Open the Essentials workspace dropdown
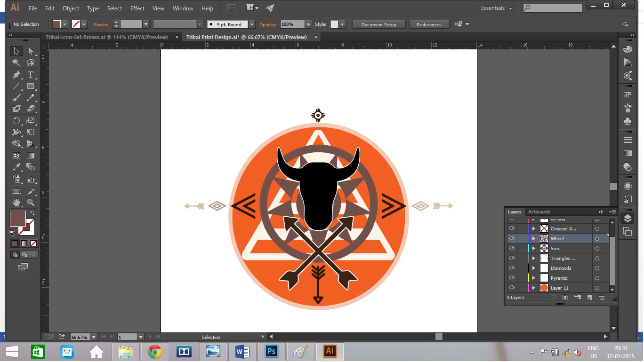 pyautogui.click(x=496, y=8)
